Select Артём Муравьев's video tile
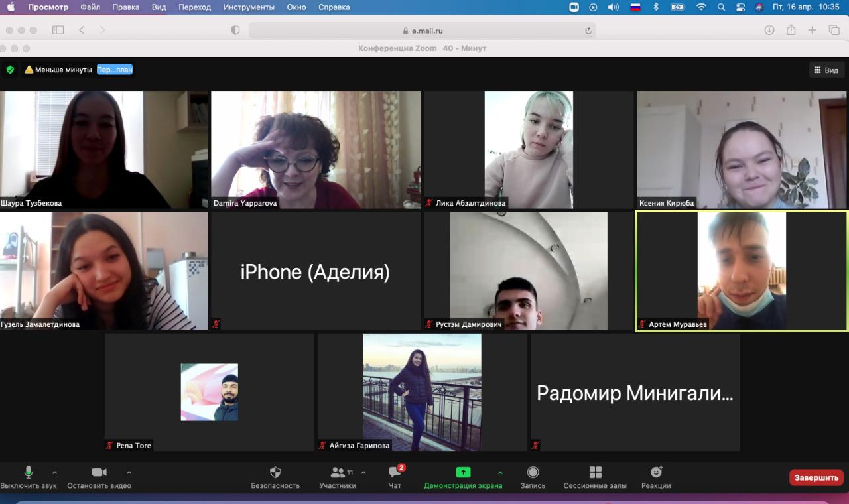This screenshot has width=849, height=504. pyautogui.click(x=742, y=271)
